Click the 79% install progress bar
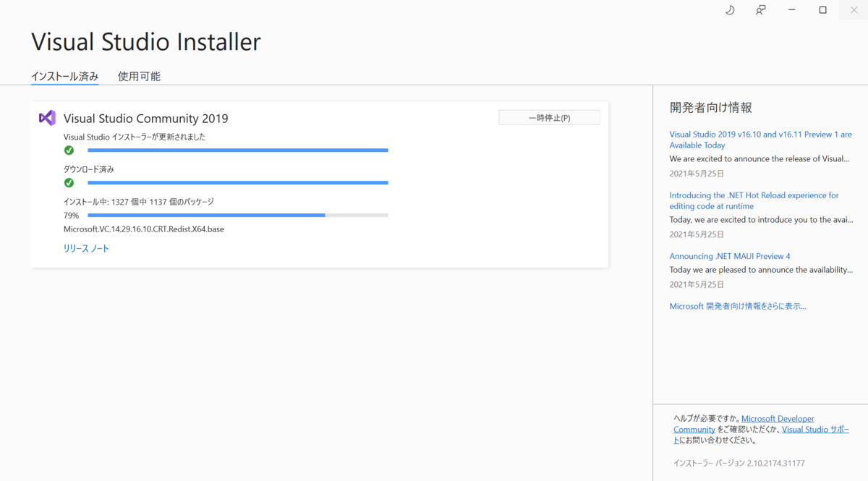The height and width of the screenshot is (481, 868). pyautogui.click(x=238, y=215)
